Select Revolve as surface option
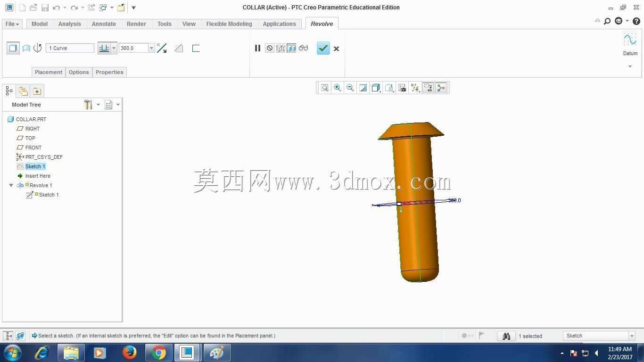This screenshot has width=644, height=362. click(x=26, y=48)
